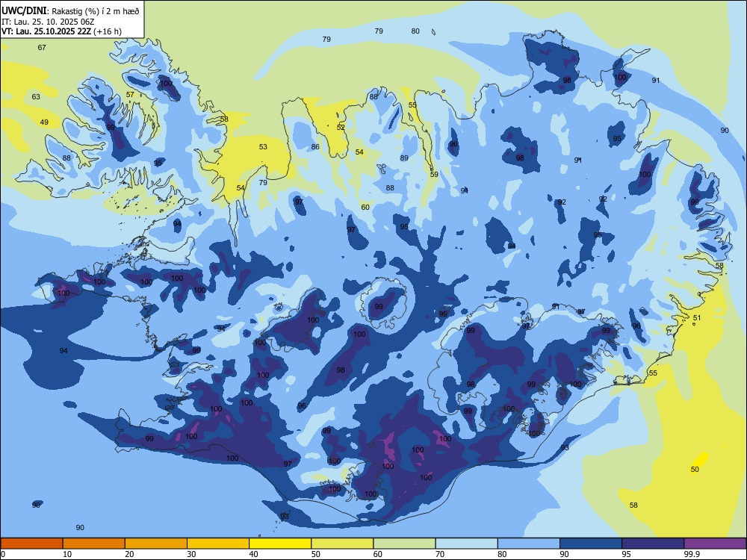Click the '49' humidity value on the map
Viewport: 747px width, 560px height.
(44, 122)
